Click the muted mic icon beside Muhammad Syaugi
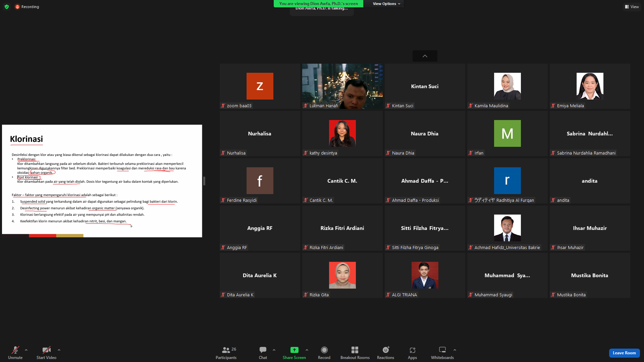Screen dimensions: 644x362 [x=471, y=295]
